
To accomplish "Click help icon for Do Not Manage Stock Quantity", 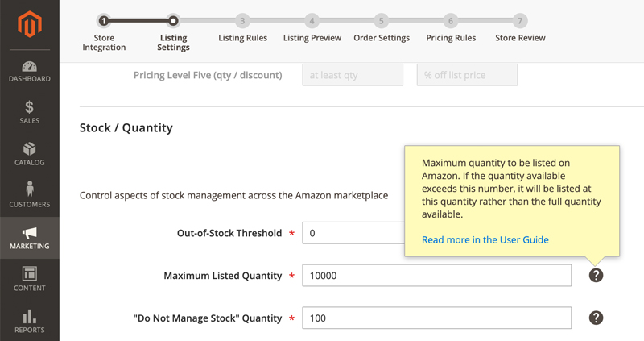I will pyautogui.click(x=596, y=318).
